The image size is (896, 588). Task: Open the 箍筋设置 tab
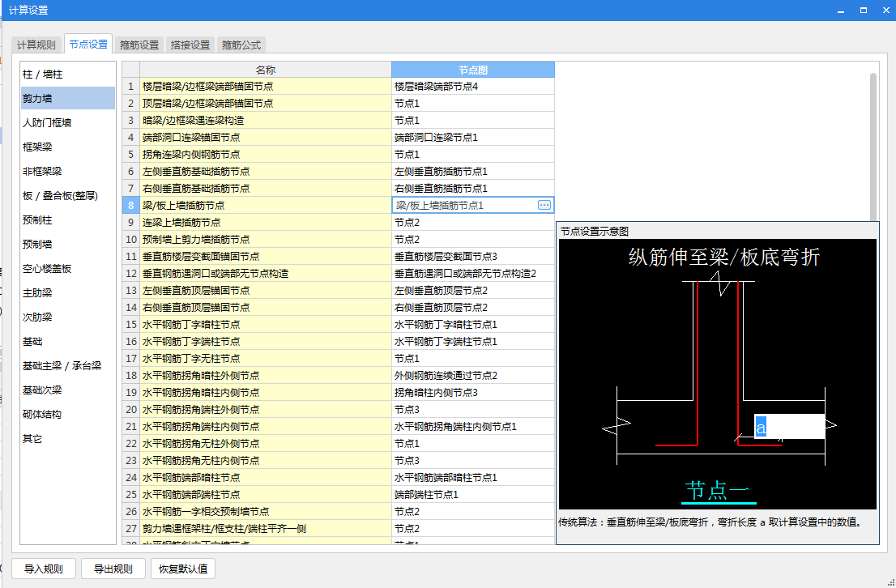click(139, 45)
